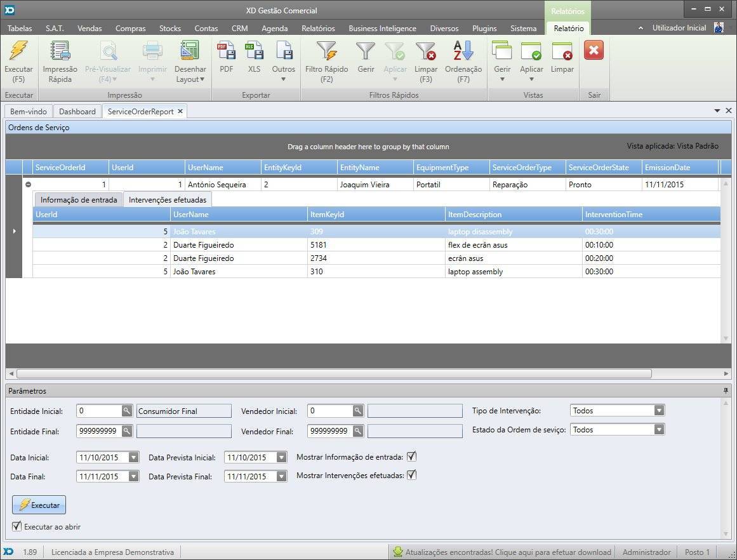Sort by EmissionDate column header
The width and height of the screenshot is (737, 560).
[x=680, y=168]
